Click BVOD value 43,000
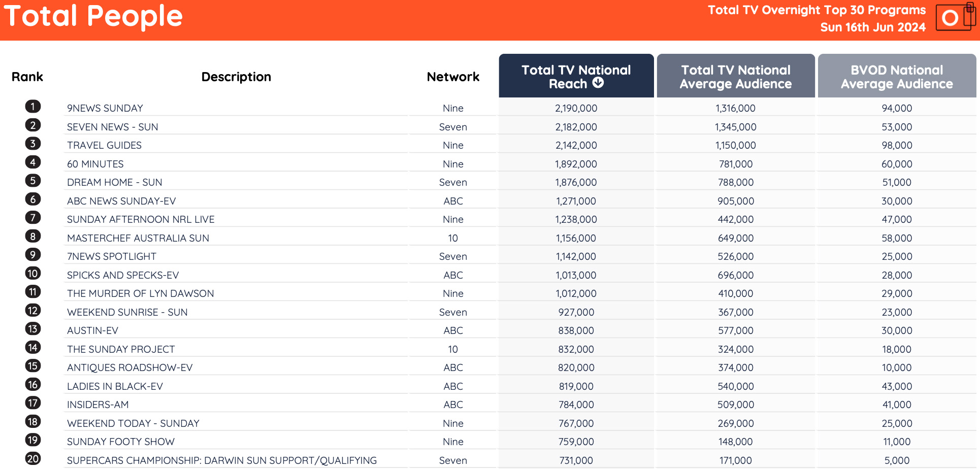980x469 pixels. [897, 386]
